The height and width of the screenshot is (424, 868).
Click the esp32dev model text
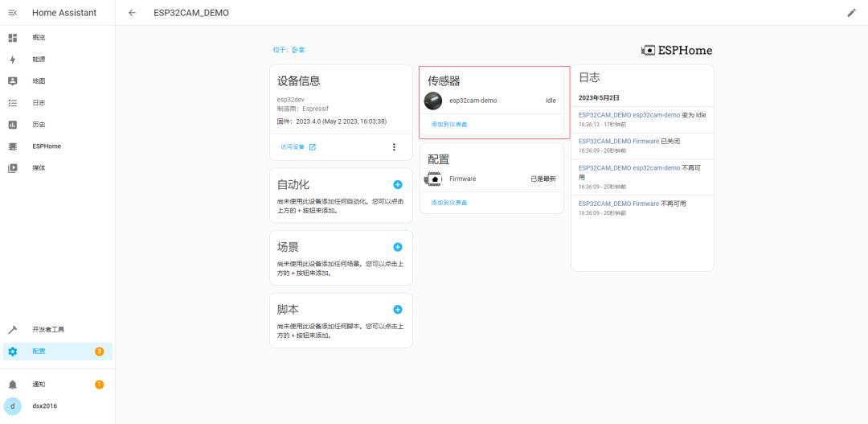click(291, 100)
